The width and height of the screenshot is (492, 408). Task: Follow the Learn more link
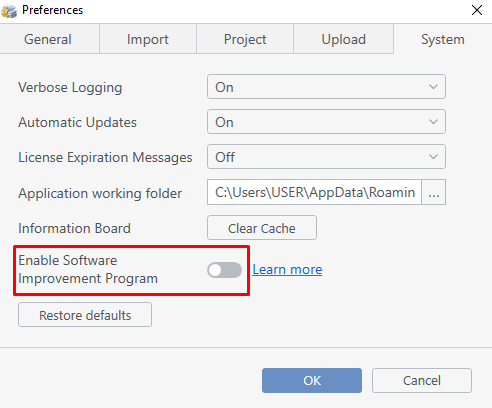pos(287,269)
